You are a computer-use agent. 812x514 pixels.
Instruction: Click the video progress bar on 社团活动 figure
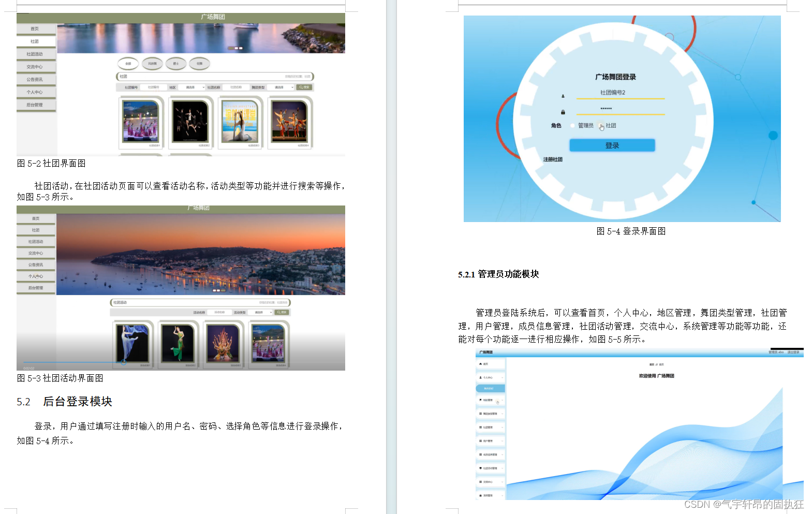click(181, 362)
